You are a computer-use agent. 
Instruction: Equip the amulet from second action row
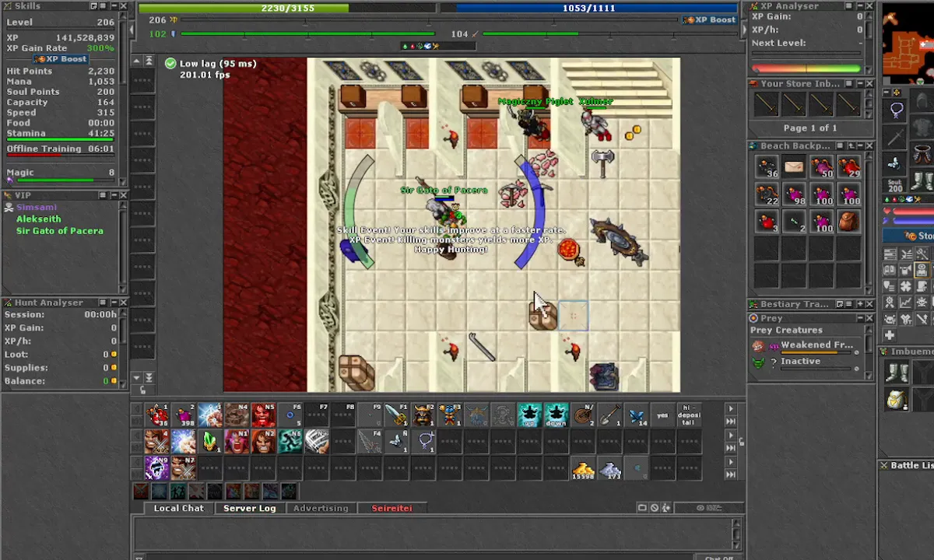click(423, 441)
